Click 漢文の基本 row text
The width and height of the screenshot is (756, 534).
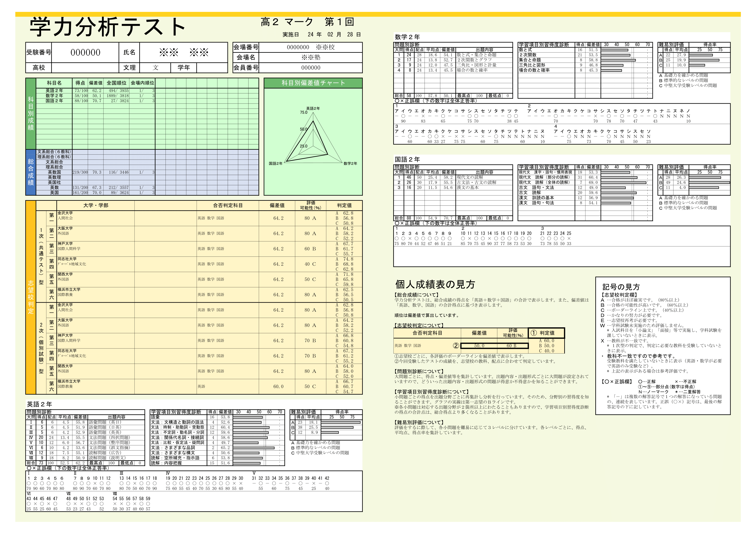(467, 188)
